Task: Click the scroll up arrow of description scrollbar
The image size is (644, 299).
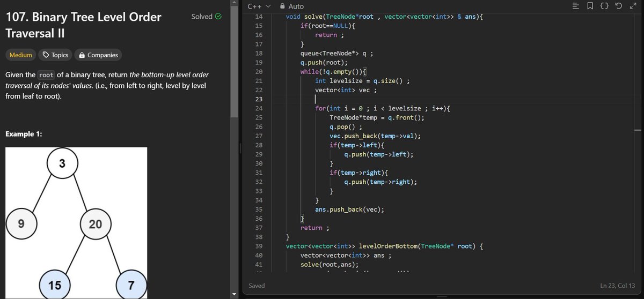Action: tap(233, 3)
